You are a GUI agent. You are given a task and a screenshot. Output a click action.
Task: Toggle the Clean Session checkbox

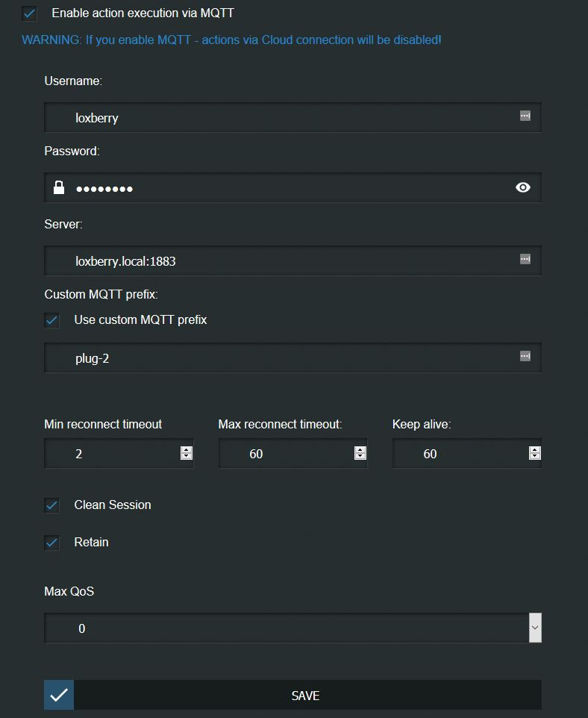point(51,505)
